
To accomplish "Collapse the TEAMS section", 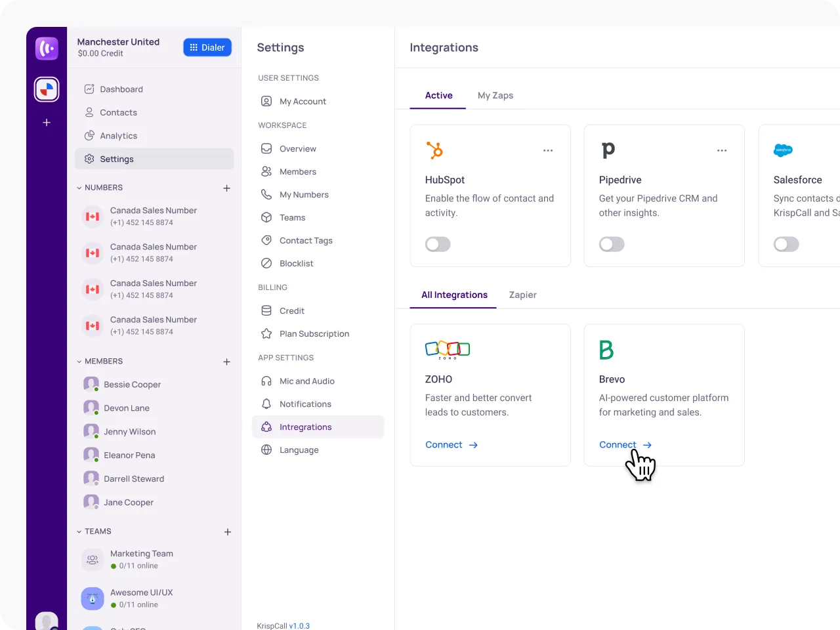I will pyautogui.click(x=79, y=532).
